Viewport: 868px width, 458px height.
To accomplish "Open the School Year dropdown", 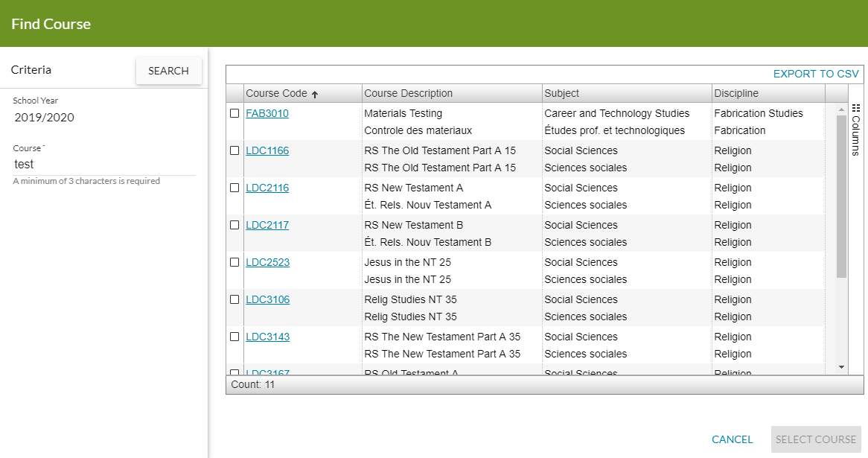I will 104,117.
